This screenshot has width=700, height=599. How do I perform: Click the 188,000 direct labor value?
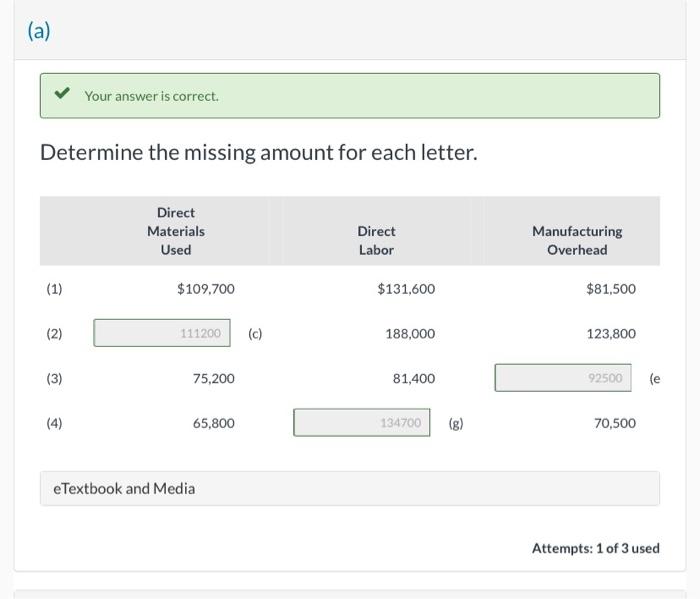click(410, 334)
